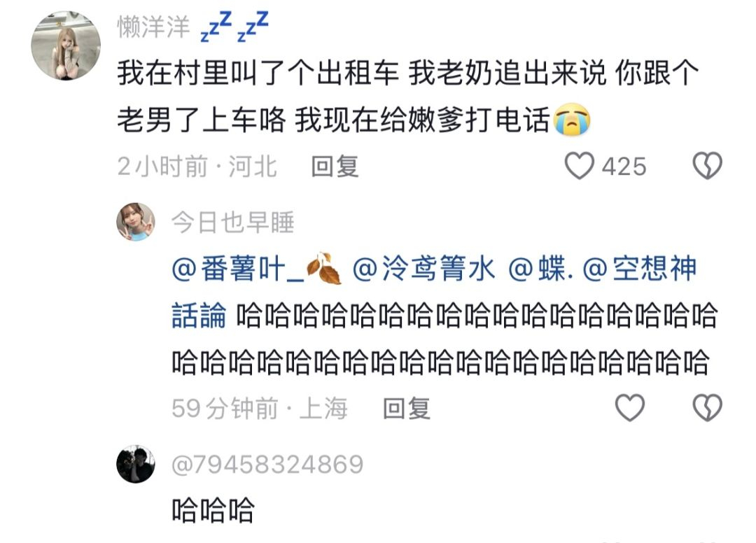This screenshot has height=543, width=756.
Task: Select the crying emoji in the first comment
Action: (x=571, y=120)
